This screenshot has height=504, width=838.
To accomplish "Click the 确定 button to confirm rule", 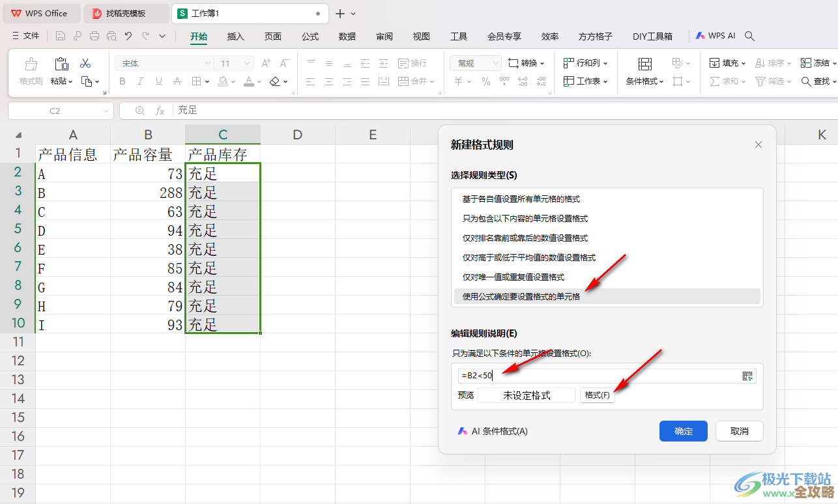I will 683,431.
